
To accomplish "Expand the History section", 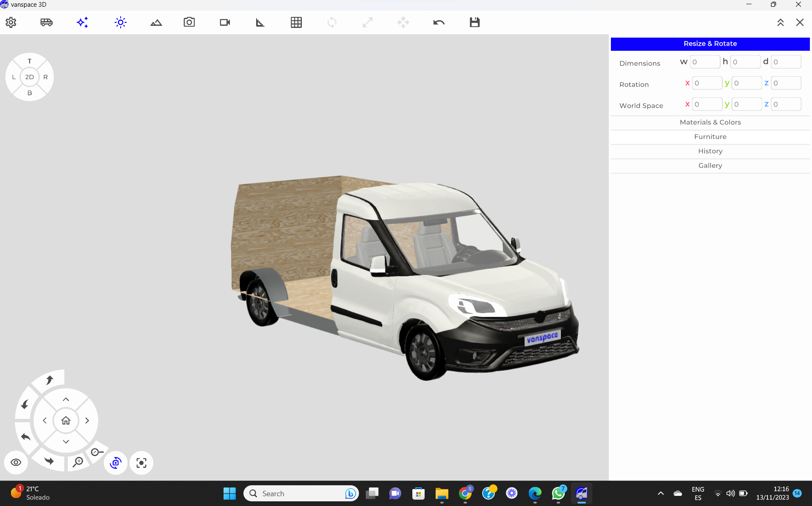I will [710, 151].
